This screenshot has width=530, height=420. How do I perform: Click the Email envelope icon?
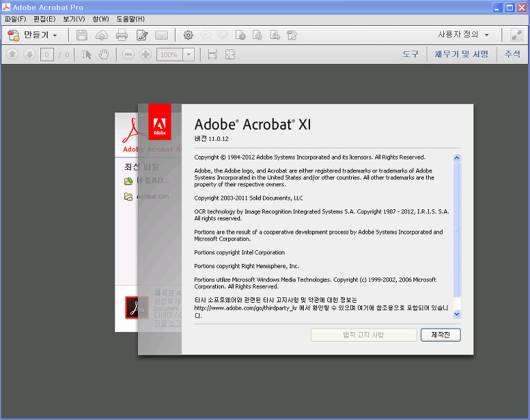(162, 35)
